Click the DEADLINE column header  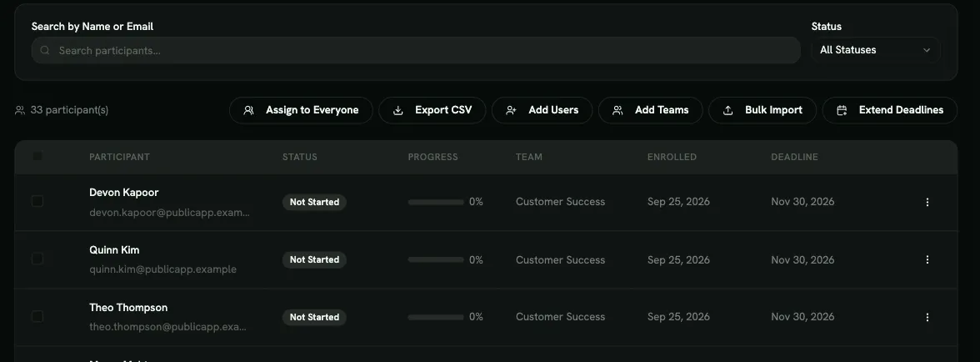tap(794, 157)
